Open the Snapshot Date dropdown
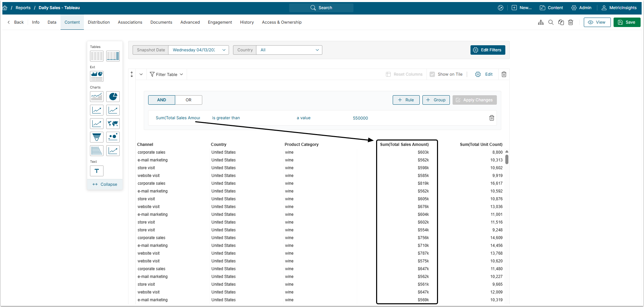Viewport: 644px width, 307px height. [x=198, y=50]
